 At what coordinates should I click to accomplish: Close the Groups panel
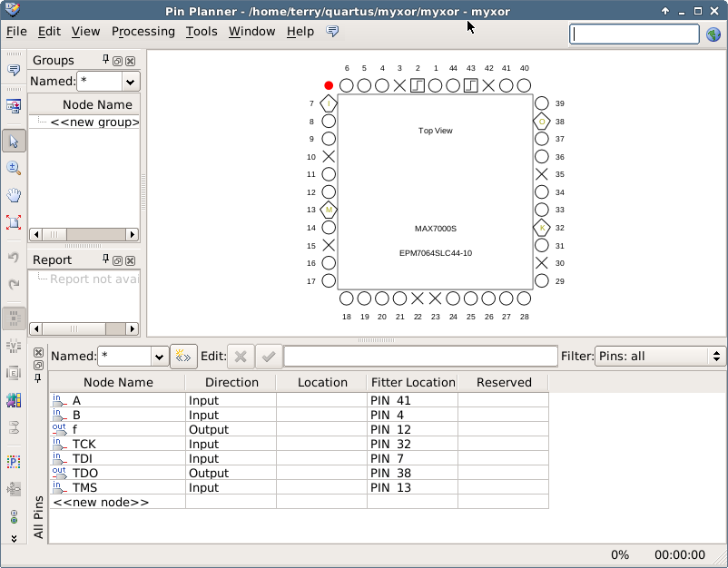coord(131,62)
